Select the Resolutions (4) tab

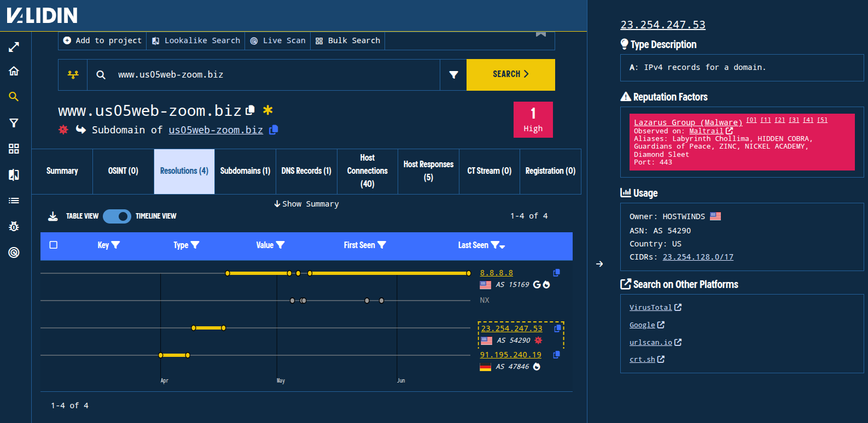point(184,171)
